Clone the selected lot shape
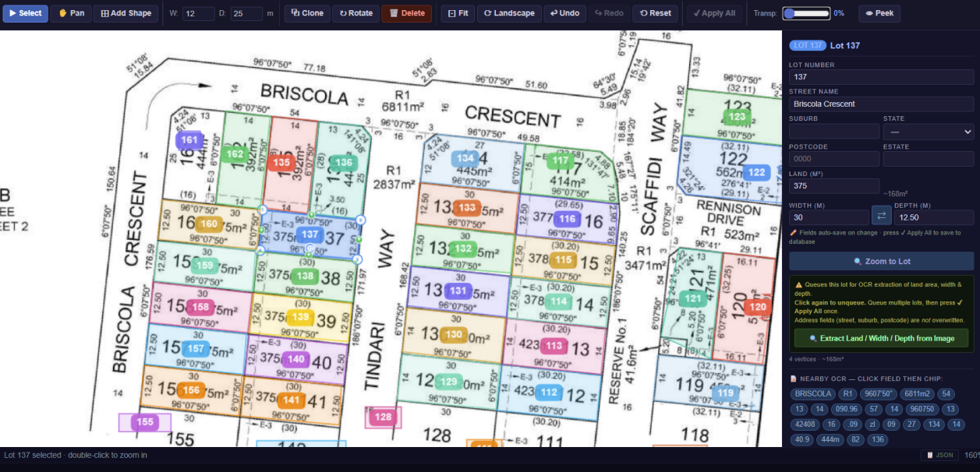 306,13
